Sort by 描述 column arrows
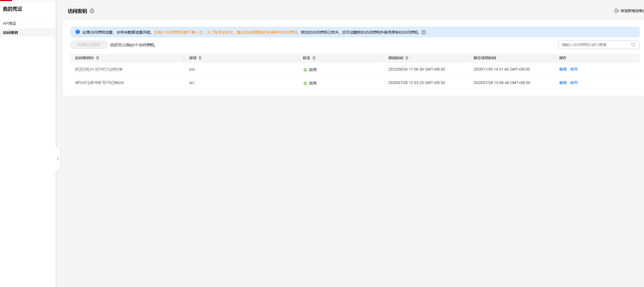 (200, 58)
